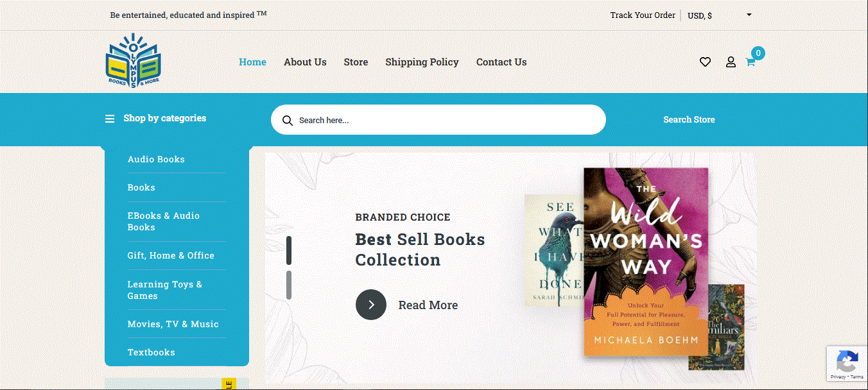Image resolution: width=868 pixels, height=390 pixels.
Task: Open the wishlist heart icon
Action: (705, 62)
